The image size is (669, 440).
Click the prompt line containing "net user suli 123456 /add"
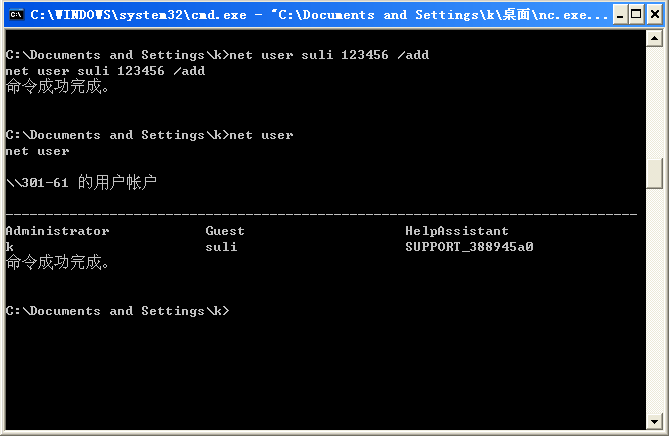[217, 55]
